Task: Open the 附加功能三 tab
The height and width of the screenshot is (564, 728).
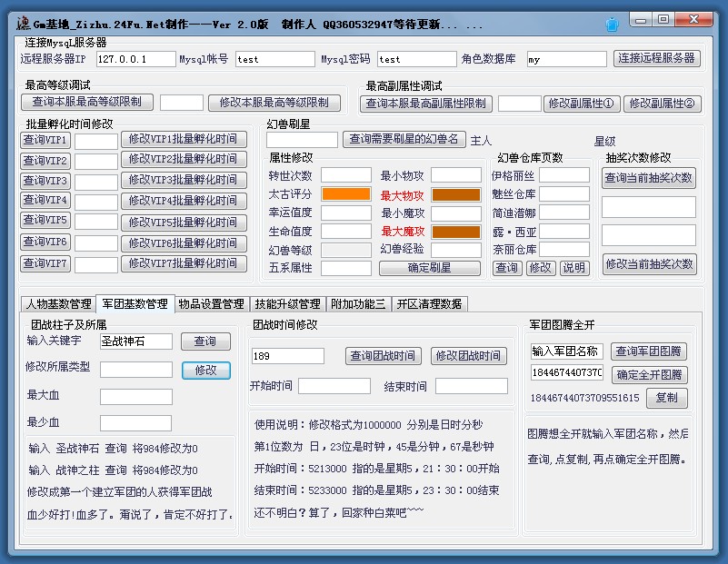Action: pos(358,303)
